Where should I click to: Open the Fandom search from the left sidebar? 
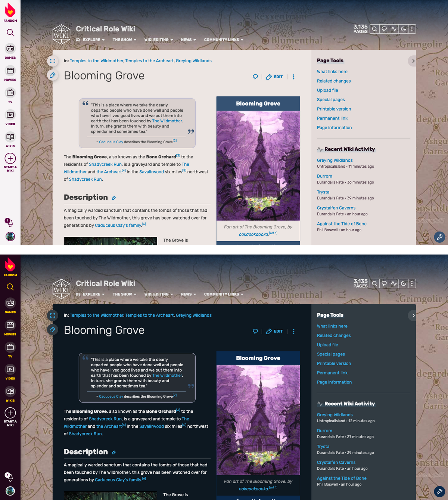tap(10, 32)
